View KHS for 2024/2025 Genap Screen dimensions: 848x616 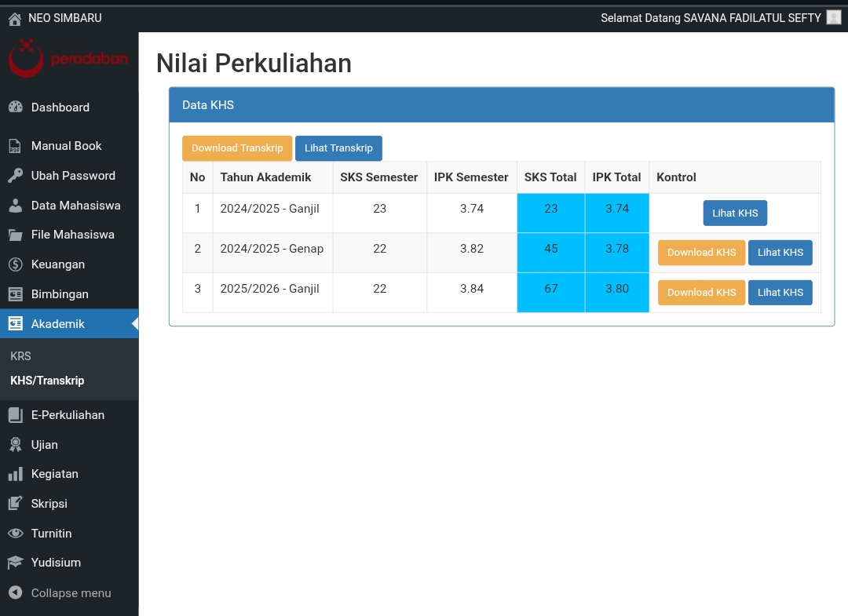pyautogui.click(x=780, y=253)
